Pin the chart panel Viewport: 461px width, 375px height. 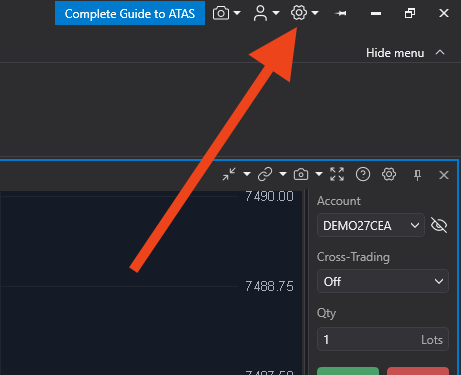(417, 175)
